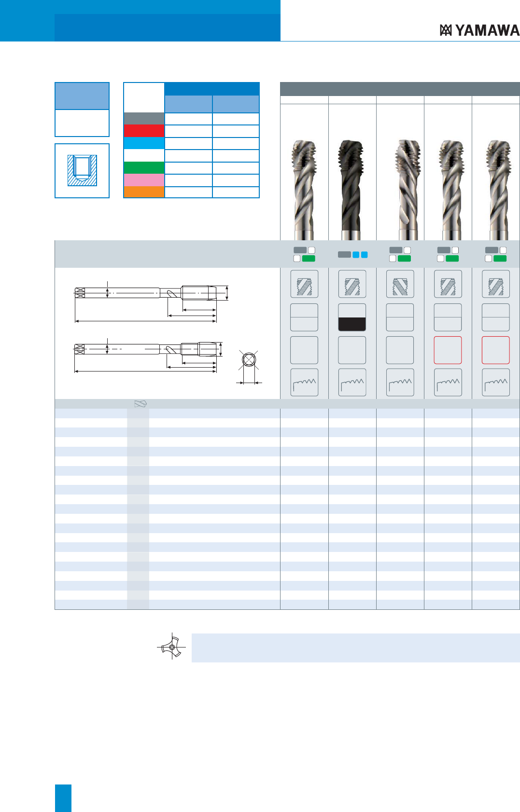Click the chamfer thread profile icon, first column

tap(304, 383)
